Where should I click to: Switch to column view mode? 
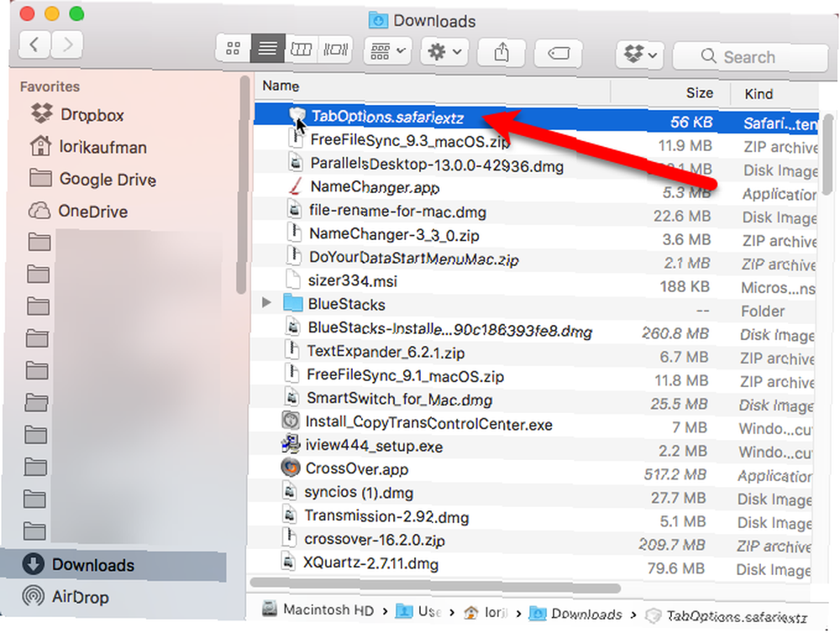point(301,50)
